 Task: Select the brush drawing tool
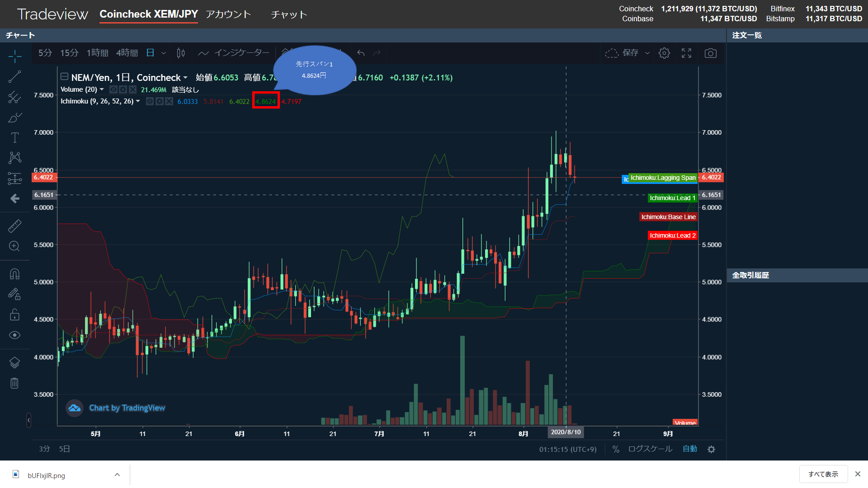click(x=14, y=117)
